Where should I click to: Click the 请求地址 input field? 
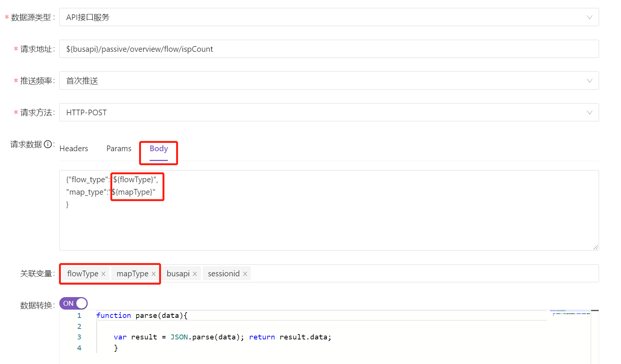329,49
